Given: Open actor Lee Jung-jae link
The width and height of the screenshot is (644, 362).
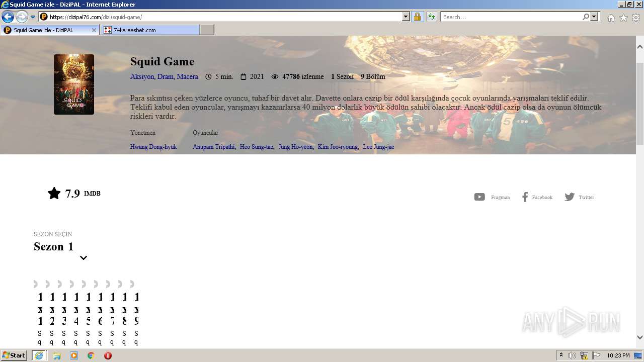Looking at the screenshot, I should [x=378, y=147].
